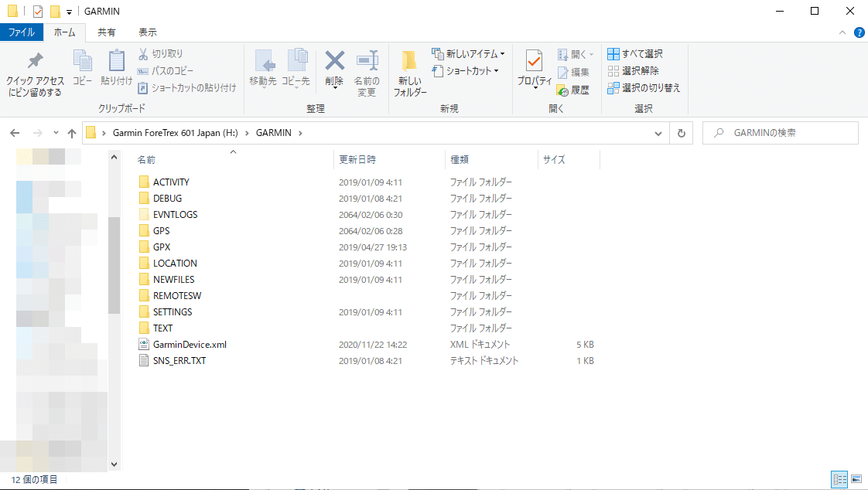The width and height of the screenshot is (868, 490).
Task: Open the address bar history dropdown
Action: 658,133
